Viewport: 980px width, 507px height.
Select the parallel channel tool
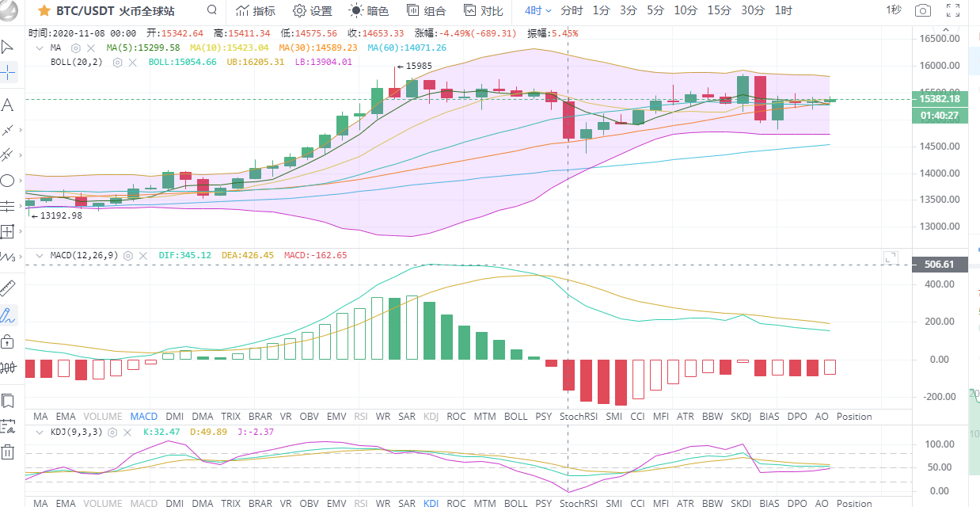point(7,154)
